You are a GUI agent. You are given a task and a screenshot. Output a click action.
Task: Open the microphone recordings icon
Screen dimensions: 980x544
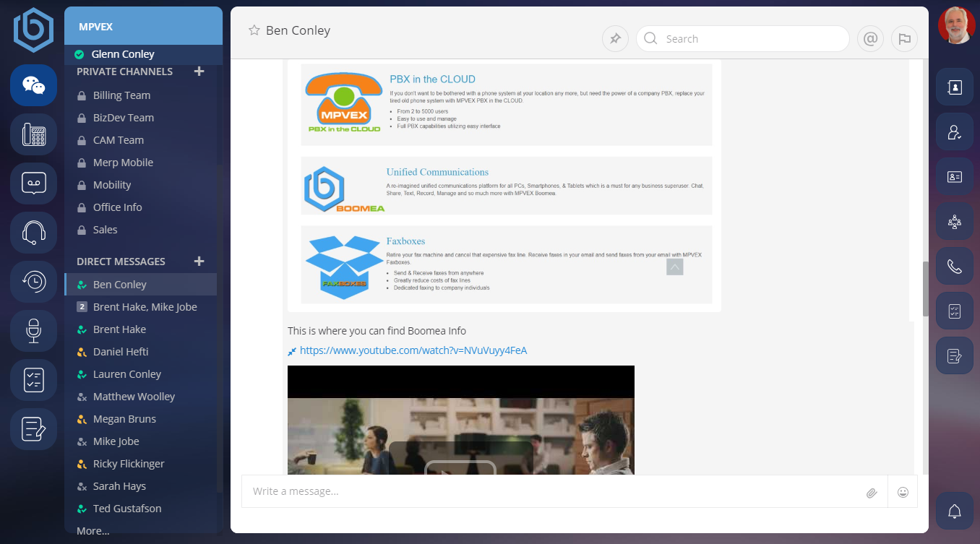pyautogui.click(x=33, y=331)
